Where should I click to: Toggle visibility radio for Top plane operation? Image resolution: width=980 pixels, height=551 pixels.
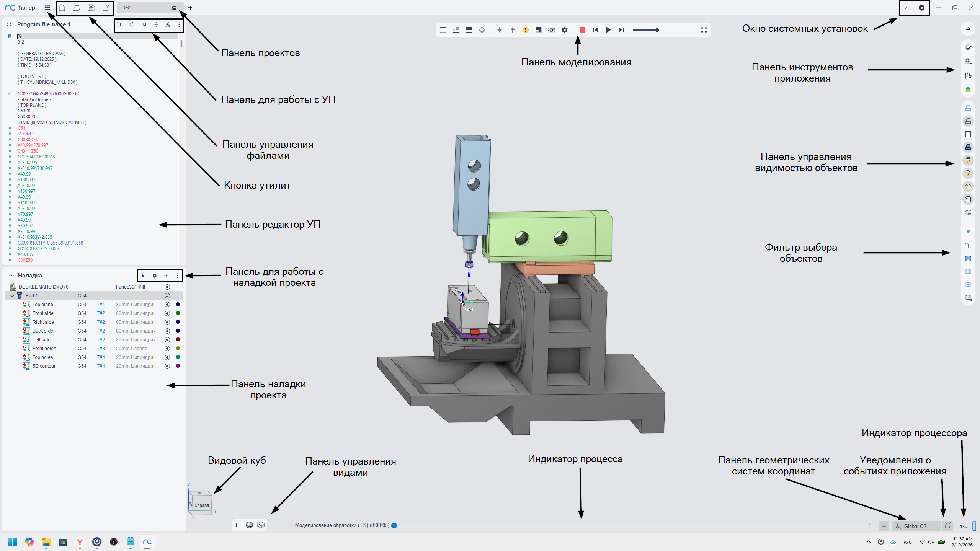167,305
